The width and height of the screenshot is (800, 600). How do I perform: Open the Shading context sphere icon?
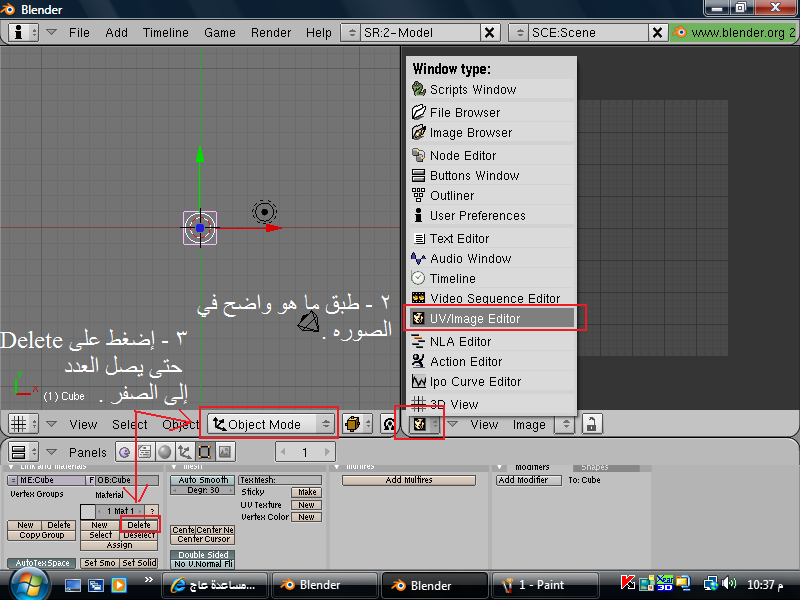click(x=165, y=452)
